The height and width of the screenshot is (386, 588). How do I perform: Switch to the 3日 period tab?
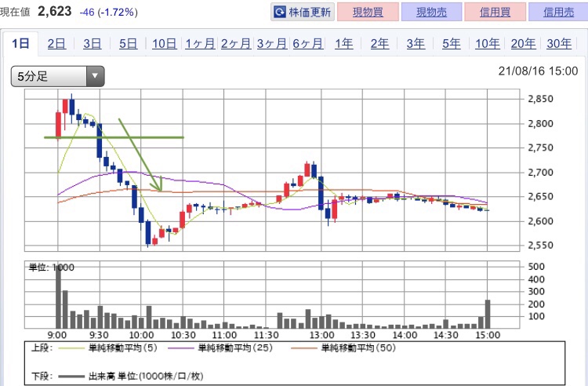93,44
